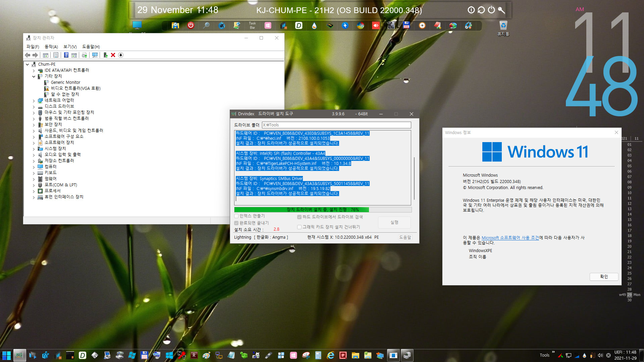
Task: Click the red power icon in top dock
Action: click(191, 25)
